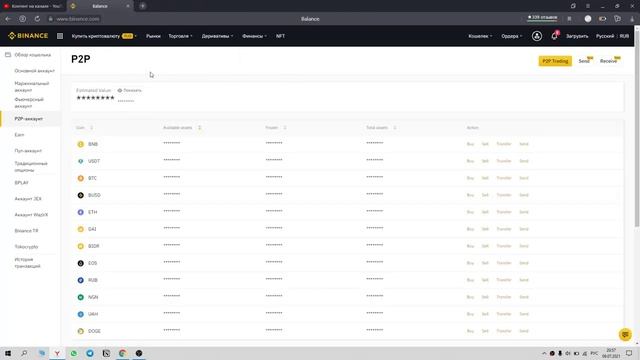Click the DOGE coin icon
This screenshot has height=360, width=640.
point(80,331)
